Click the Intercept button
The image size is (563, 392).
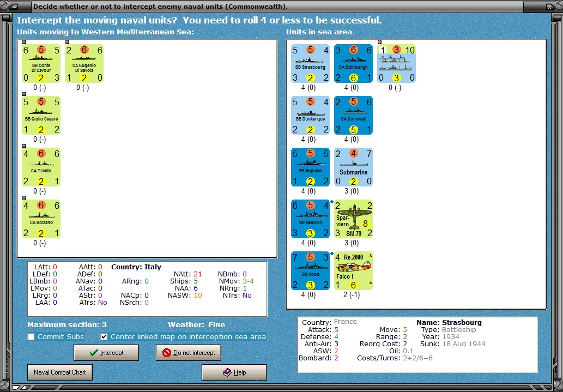click(106, 353)
